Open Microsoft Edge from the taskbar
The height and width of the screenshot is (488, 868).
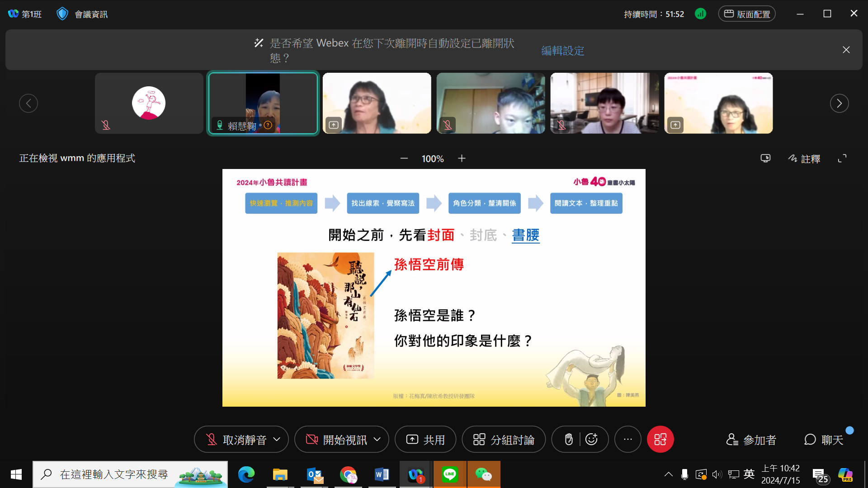246,474
